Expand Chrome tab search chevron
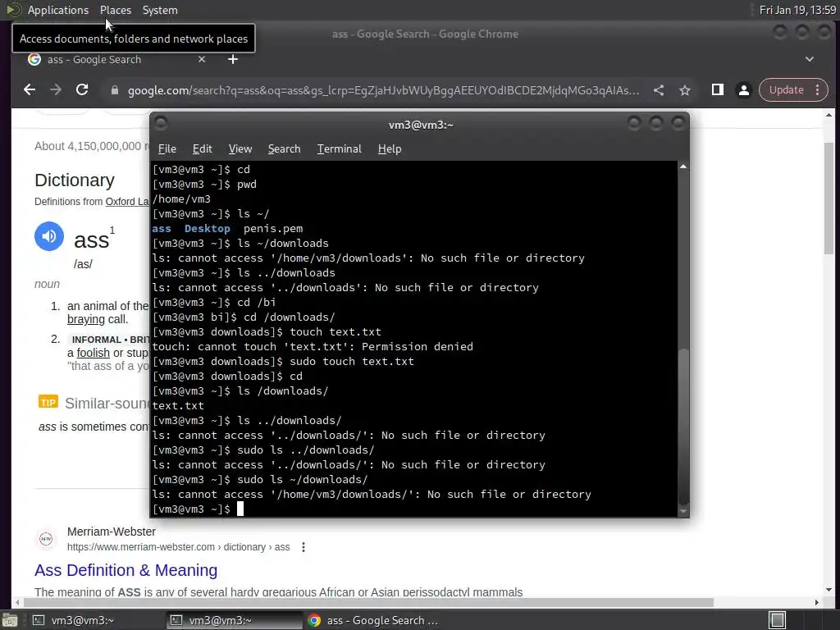The width and height of the screenshot is (840, 630). tap(810, 59)
